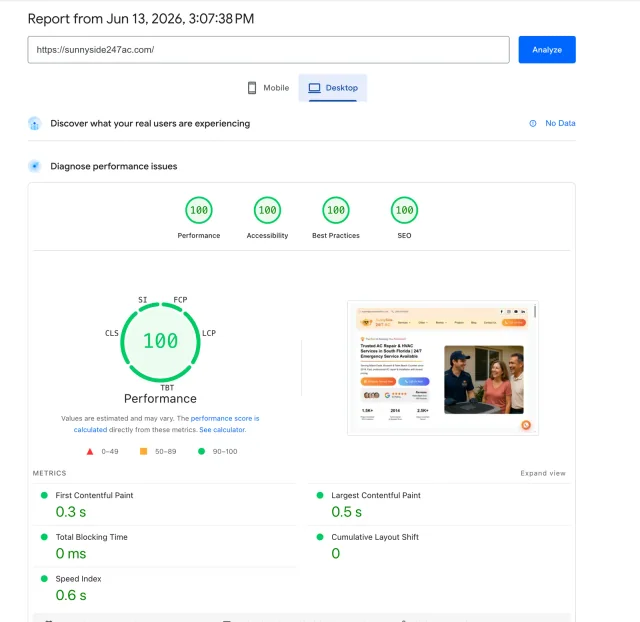Click the website screenshot thumbnail
The image size is (640, 622).
(443, 368)
